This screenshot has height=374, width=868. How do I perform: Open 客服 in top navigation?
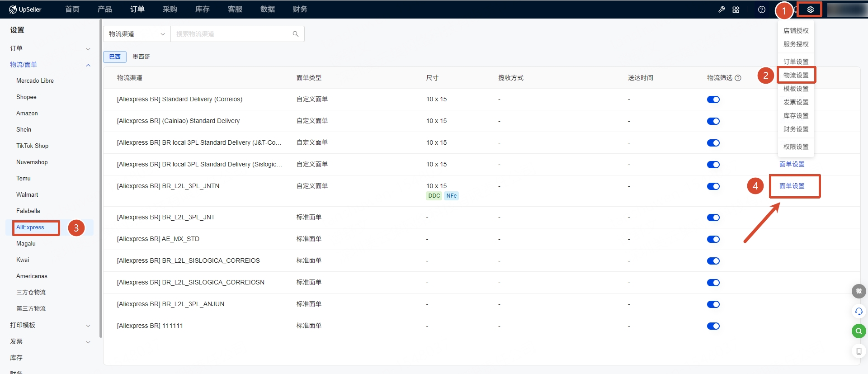pos(235,9)
